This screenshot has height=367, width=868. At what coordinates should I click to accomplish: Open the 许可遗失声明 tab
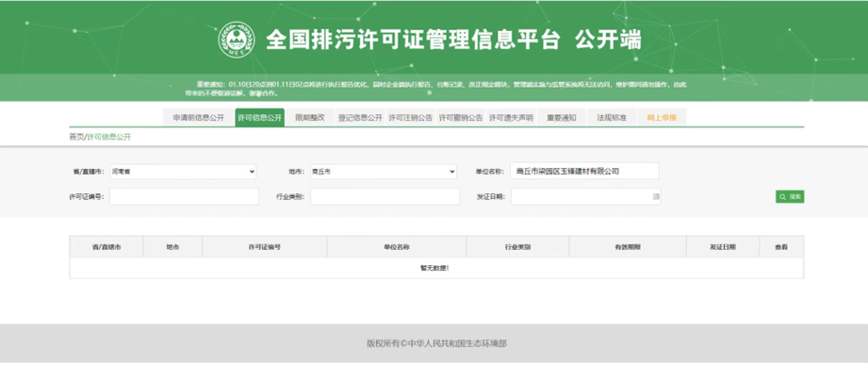pyautogui.click(x=511, y=118)
